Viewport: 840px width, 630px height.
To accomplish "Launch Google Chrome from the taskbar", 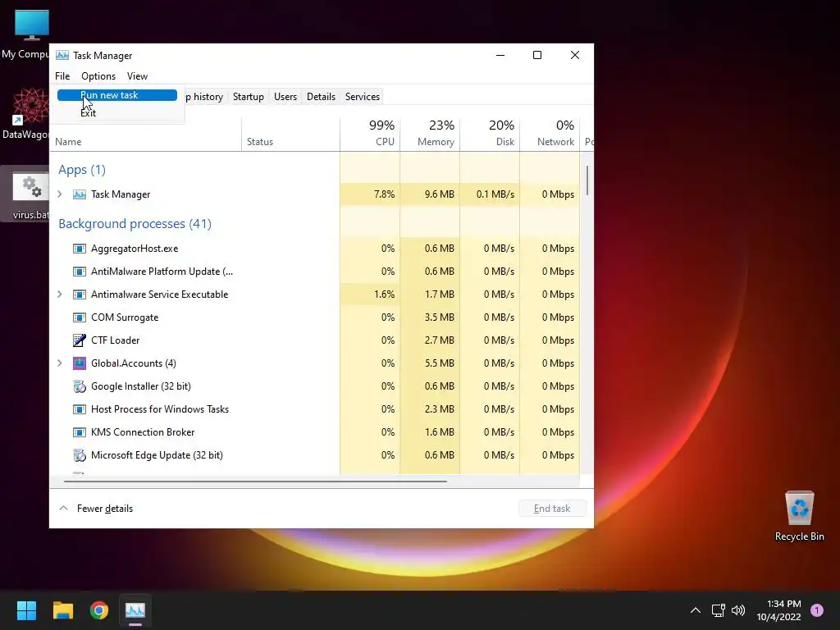I will pos(99,610).
